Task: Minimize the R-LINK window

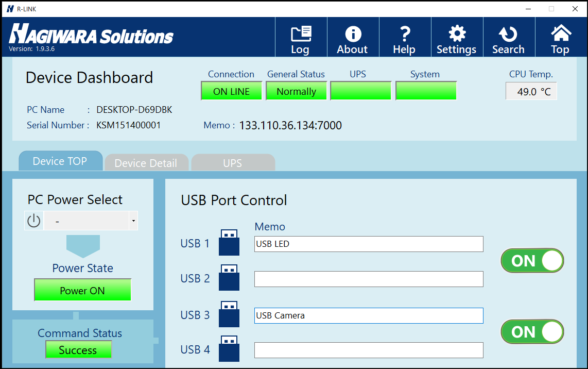Action: pos(528,9)
